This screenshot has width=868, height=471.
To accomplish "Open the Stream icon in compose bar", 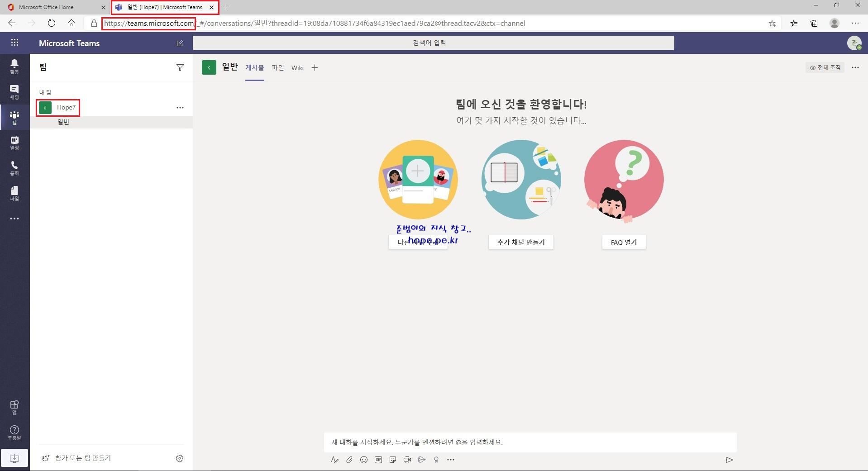I will pos(422,460).
